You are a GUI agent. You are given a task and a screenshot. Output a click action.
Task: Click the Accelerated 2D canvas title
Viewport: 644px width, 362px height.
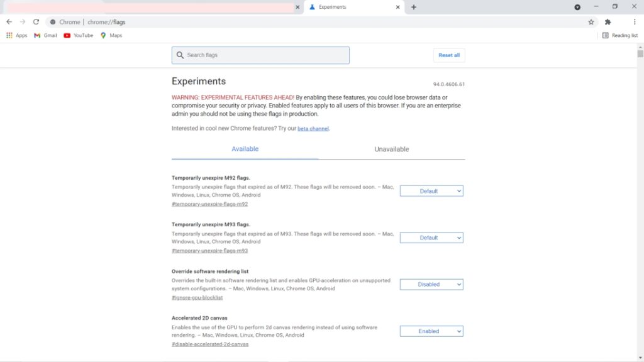tap(199, 318)
